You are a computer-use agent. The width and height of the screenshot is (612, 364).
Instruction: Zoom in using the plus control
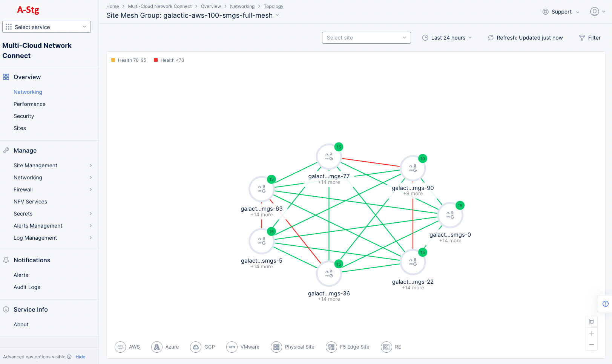pos(591,333)
